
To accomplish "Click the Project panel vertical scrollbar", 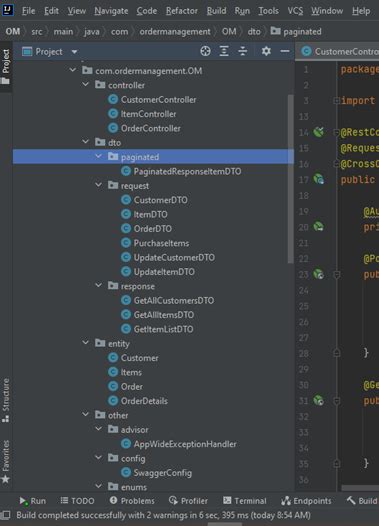I will pos(290,179).
